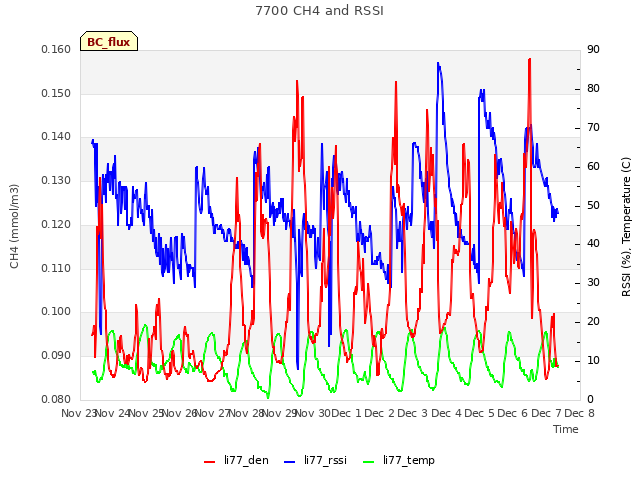The image size is (640, 480).
Task: Click the 0.090 left axis tick label
Action: pyautogui.click(x=56, y=356)
